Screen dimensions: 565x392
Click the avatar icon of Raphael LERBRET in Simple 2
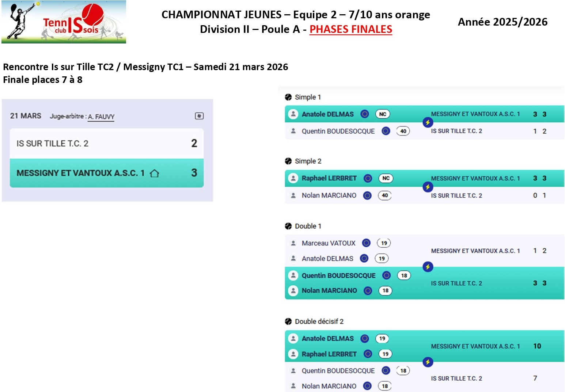pyautogui.click(x=293, y=178)
